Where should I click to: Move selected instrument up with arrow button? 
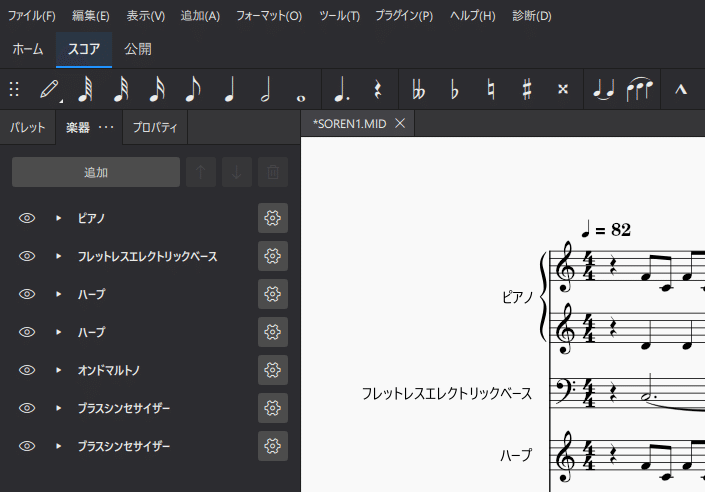tap(201, 172)
